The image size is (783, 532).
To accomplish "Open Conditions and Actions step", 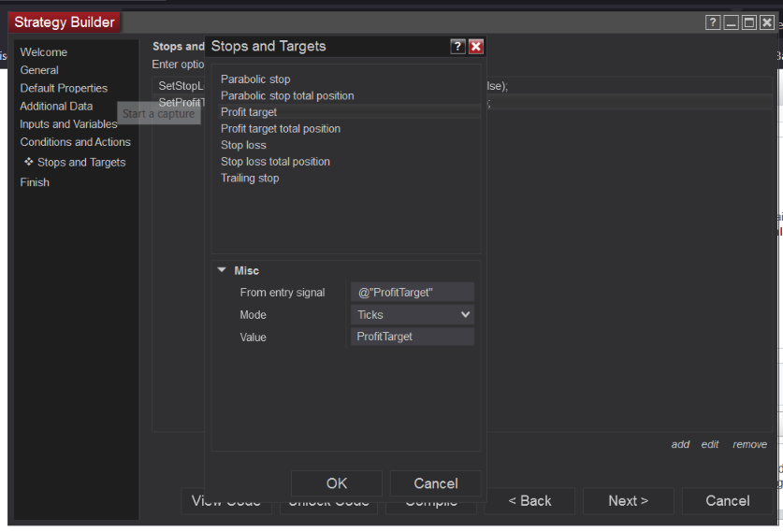I will point(76,142).
